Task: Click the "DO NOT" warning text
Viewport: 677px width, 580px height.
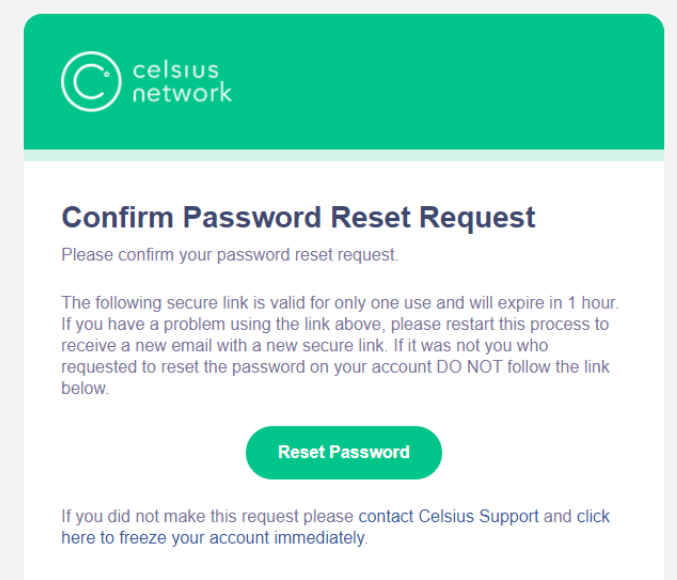Action: pyautogui.click(x=469, y=367)
